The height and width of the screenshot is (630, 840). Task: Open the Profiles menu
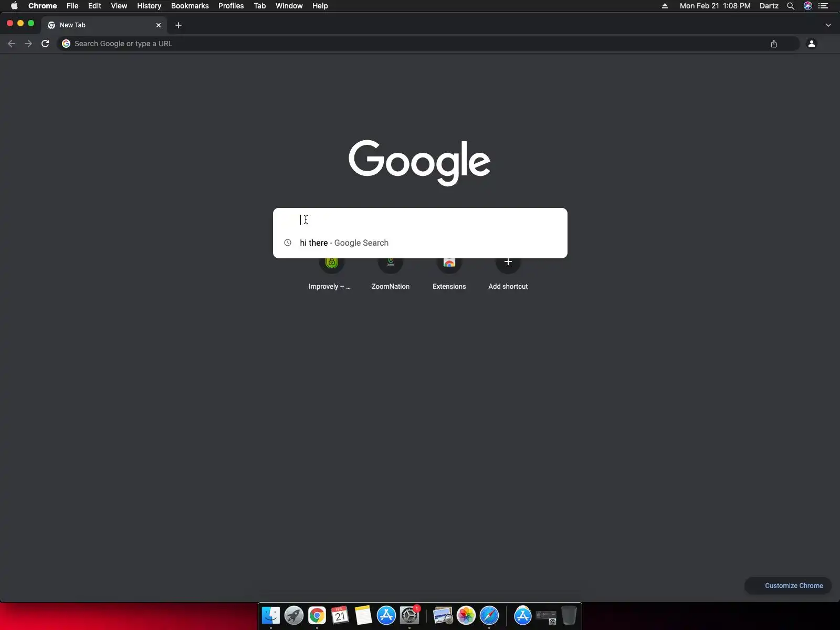pos(231,6)
